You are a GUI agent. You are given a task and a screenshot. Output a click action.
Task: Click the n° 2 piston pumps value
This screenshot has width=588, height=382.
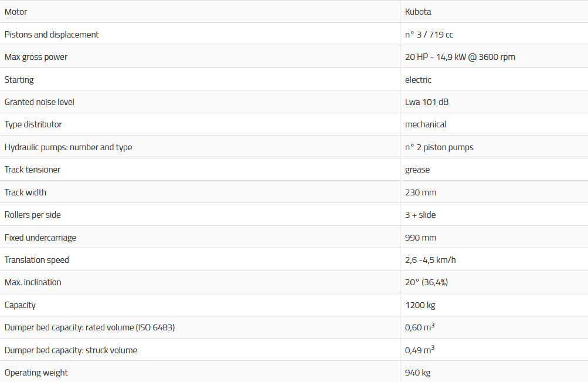coord(439,147)
